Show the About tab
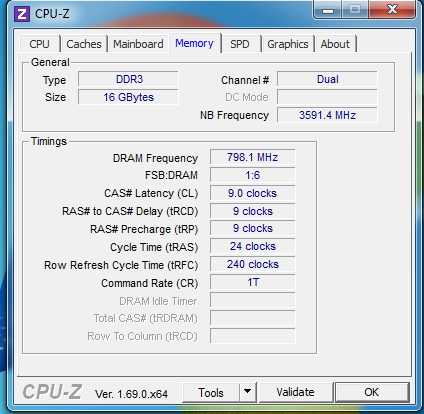The width and height of the screenshot is (424, 414). [335, 44]
